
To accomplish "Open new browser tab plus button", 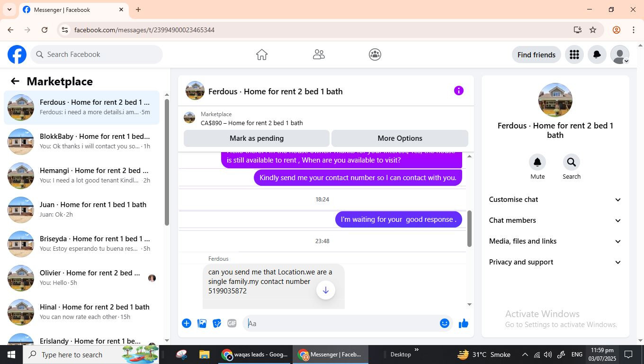I will [138, 9].
